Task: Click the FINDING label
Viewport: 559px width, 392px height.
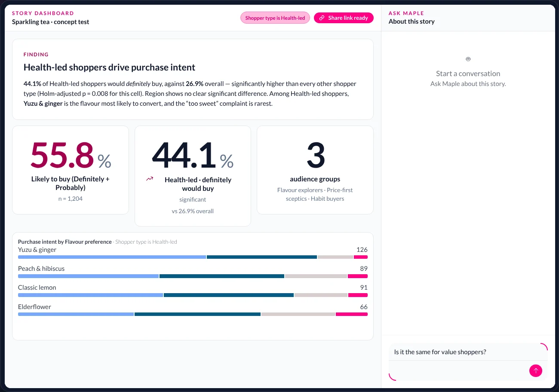Action: pyautogui.click(x=36, y=55)
